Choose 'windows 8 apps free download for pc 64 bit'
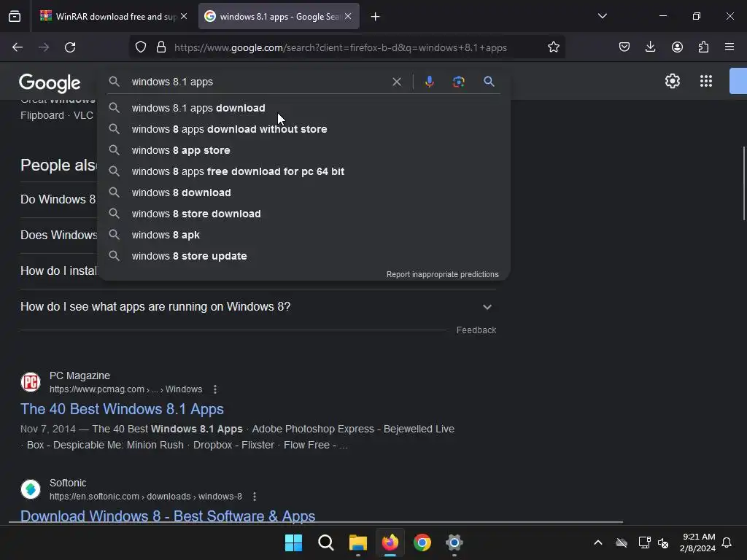 tap(303, 171)
